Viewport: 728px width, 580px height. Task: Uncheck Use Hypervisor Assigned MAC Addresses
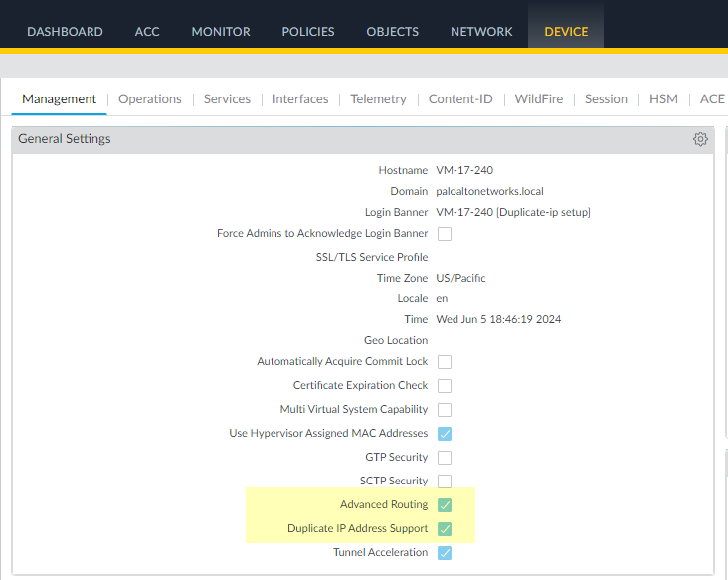(x=445, y=434)
